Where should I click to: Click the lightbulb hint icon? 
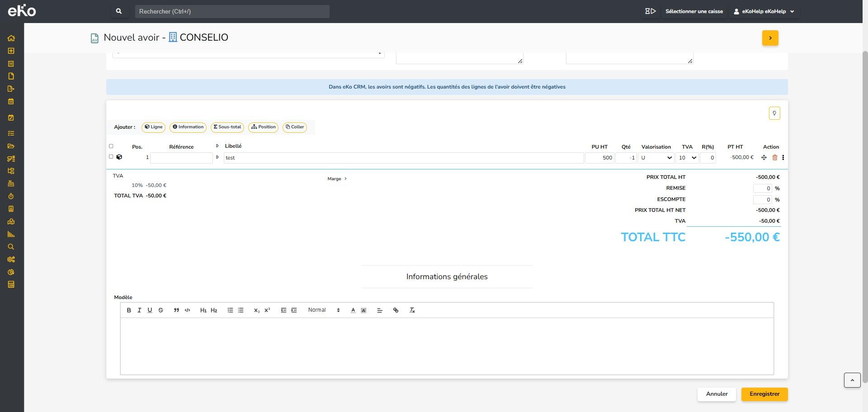(774, 113)
